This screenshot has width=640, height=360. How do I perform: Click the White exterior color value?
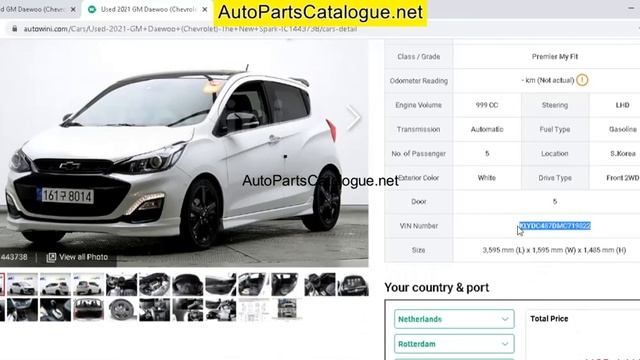coord(487,178)
